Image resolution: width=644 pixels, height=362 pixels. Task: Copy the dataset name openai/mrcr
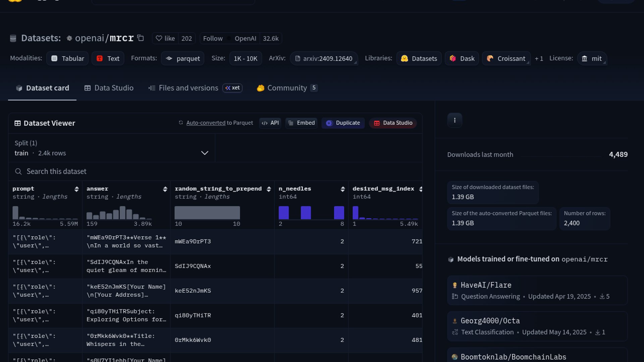coord(141,38)
